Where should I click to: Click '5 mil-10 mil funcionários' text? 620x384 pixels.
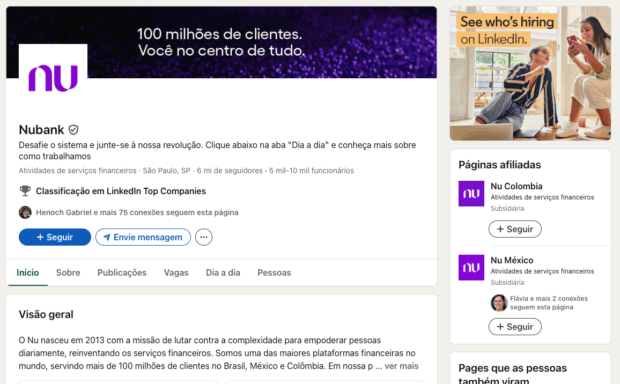coord(312,170)
